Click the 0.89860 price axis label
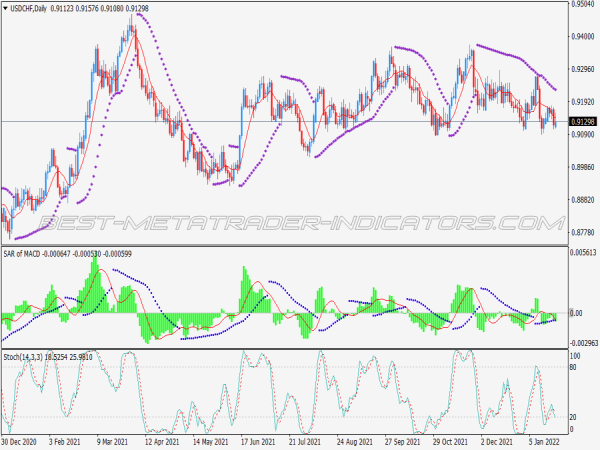This screenshot has height=450, width=600. pos(583,167)
